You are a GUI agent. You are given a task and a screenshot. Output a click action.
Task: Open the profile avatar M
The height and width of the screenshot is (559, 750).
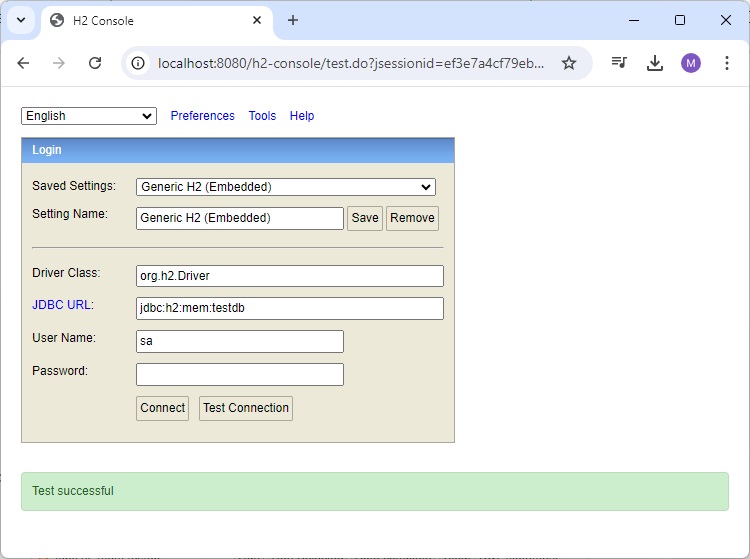[x=691, y=63]
